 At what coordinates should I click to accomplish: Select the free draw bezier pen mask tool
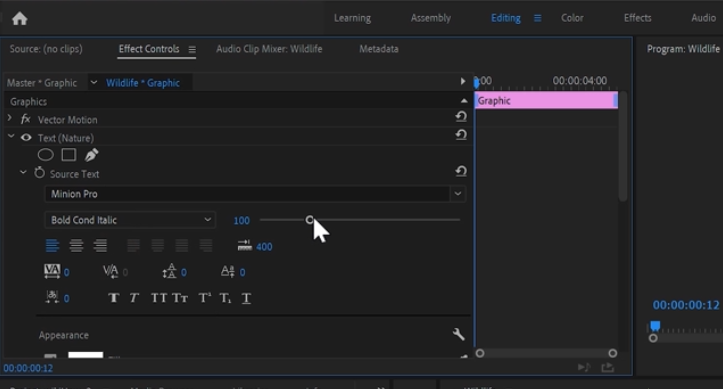click(91, 155)
